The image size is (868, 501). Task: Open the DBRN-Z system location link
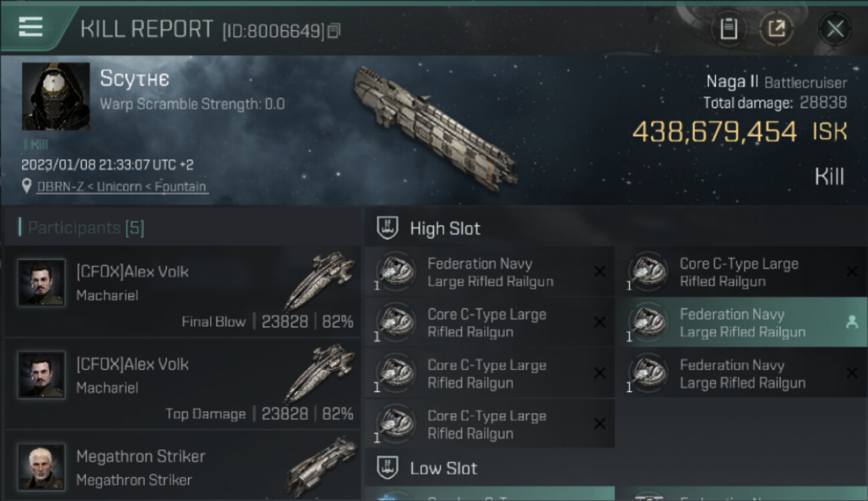[x=121, y=186]
